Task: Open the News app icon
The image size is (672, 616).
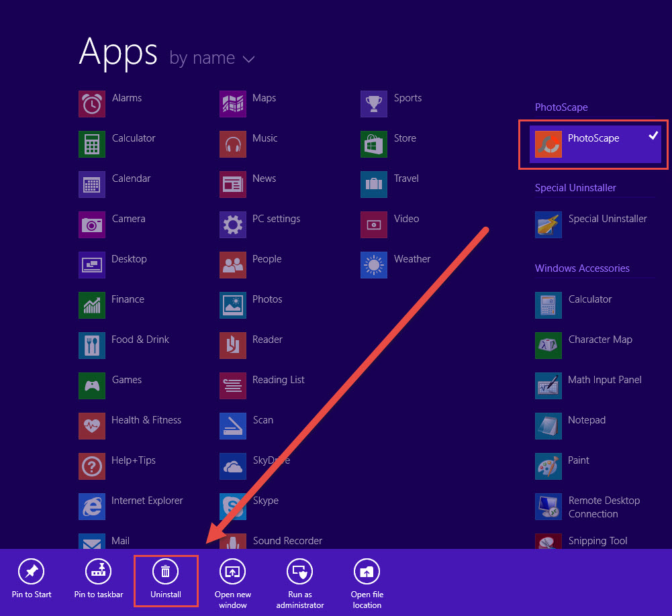Action: (x=233, y=185)
